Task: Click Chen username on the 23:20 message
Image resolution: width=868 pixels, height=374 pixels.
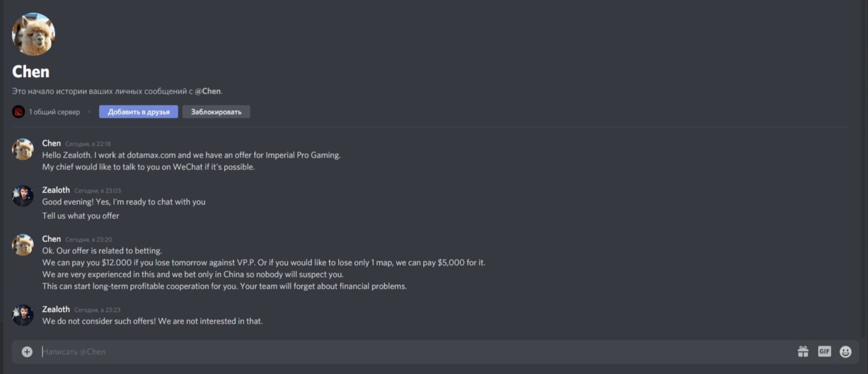Action: tap(52, 239)
